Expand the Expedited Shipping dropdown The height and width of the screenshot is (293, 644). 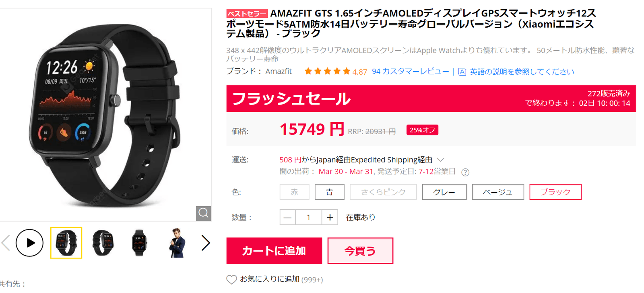click(x=440, y=160)
